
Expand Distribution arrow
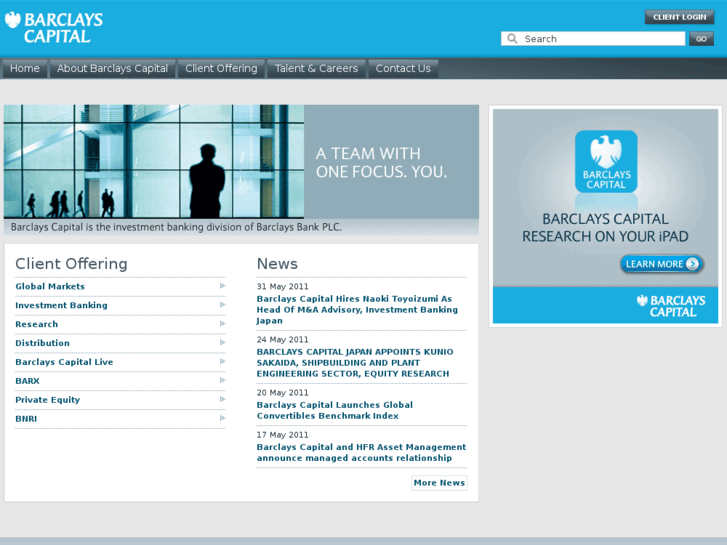click(223, 343)
